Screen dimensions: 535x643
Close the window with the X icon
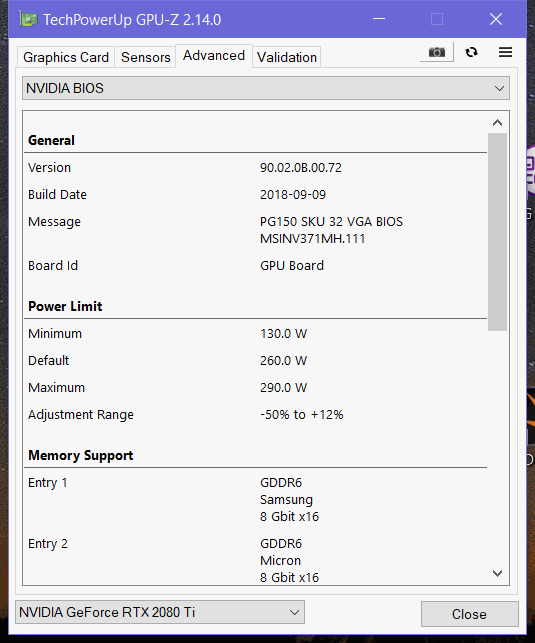click(496, 19)
